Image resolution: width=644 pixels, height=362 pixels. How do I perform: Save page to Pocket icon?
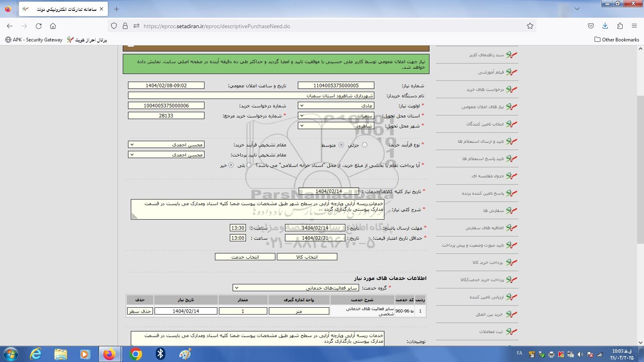(x=590, y=26)
